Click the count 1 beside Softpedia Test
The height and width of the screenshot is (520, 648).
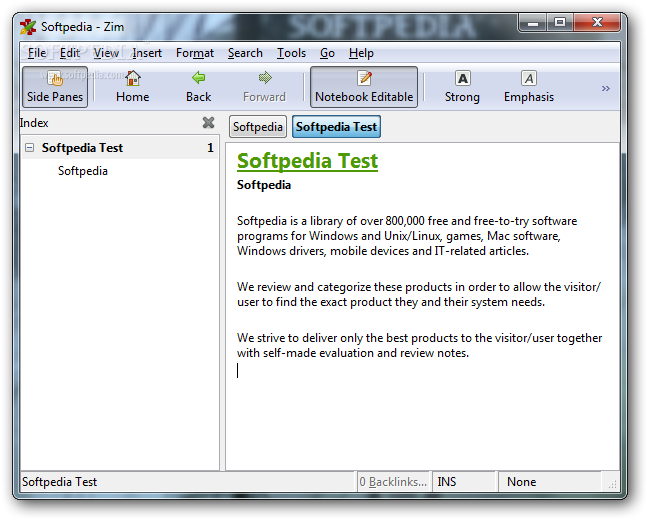[210, 148]
